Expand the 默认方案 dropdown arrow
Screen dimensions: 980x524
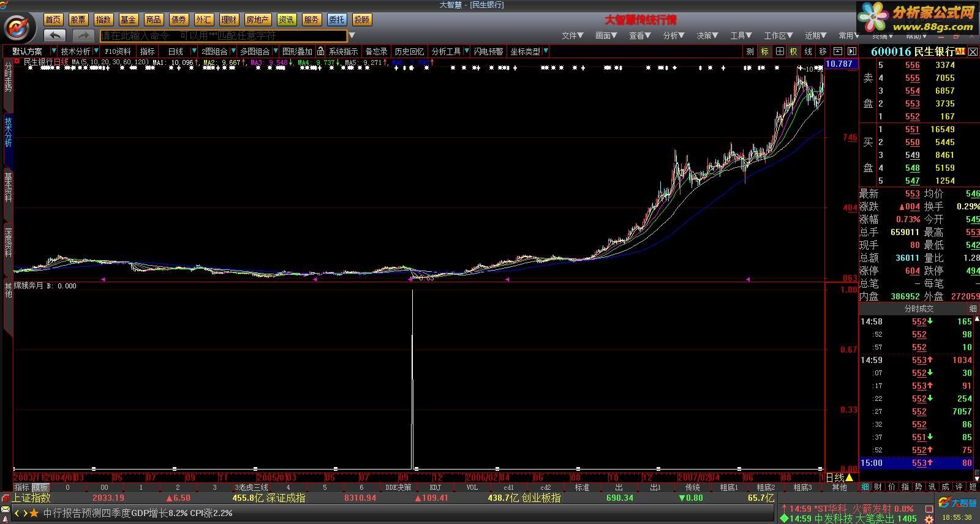(x=54, y=51)
